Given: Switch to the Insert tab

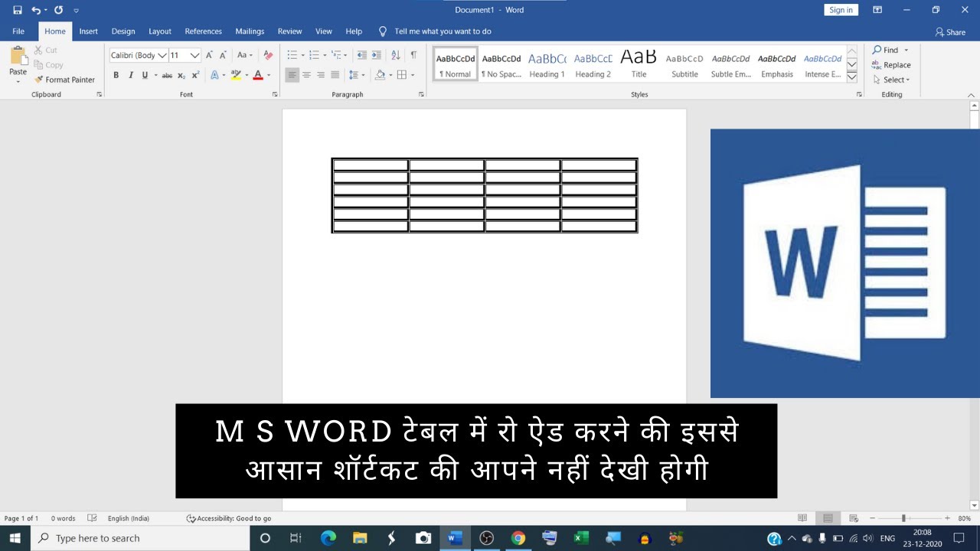Looking at the screenshot, I should click(88, 31).
